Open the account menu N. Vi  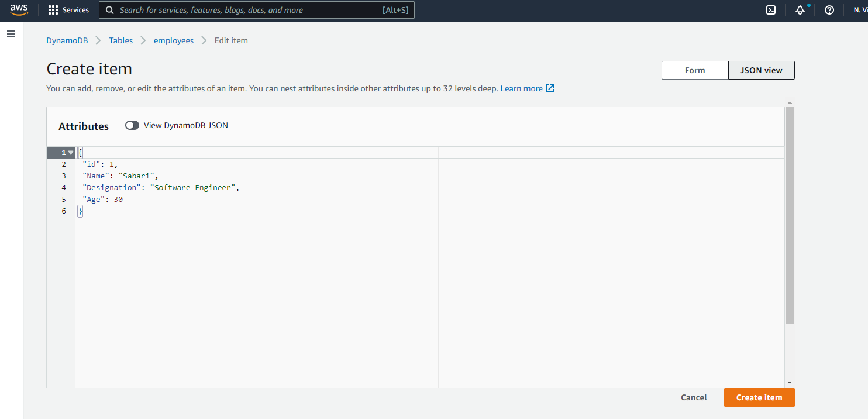tap(860, 10)
